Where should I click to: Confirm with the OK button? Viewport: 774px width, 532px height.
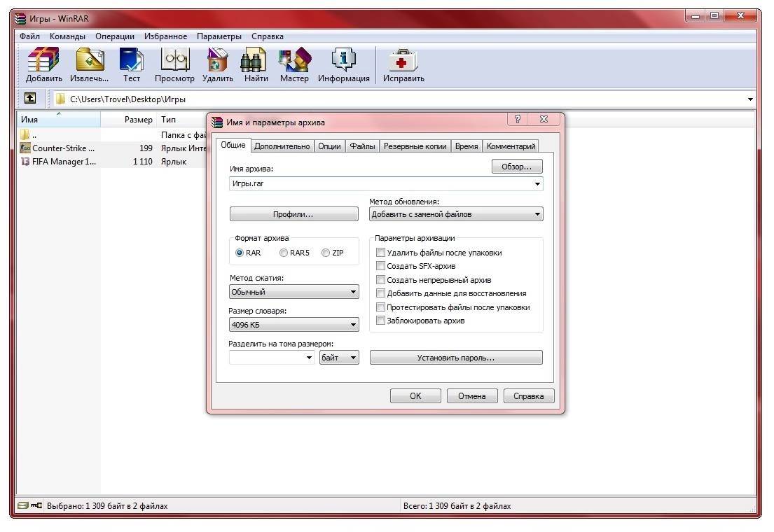tap(415, 395)
